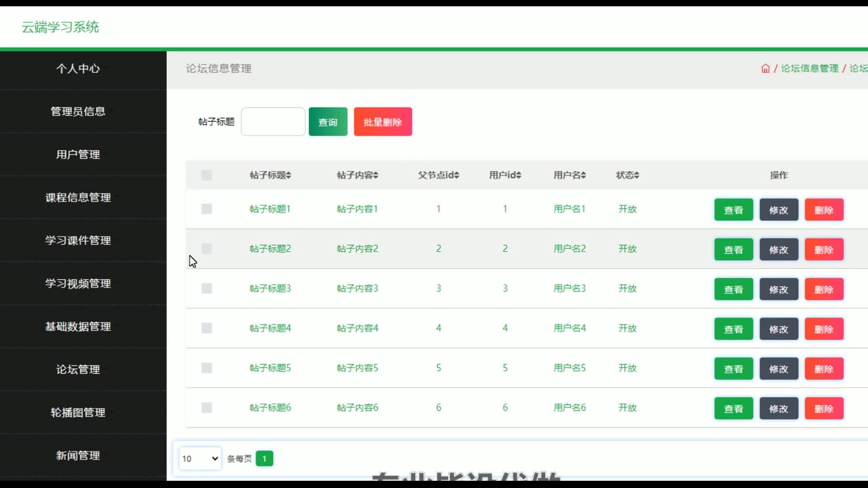Open 用户管理 in the sidebar
Viewport: 868px width, 488px height.
(x=78, y=155)
